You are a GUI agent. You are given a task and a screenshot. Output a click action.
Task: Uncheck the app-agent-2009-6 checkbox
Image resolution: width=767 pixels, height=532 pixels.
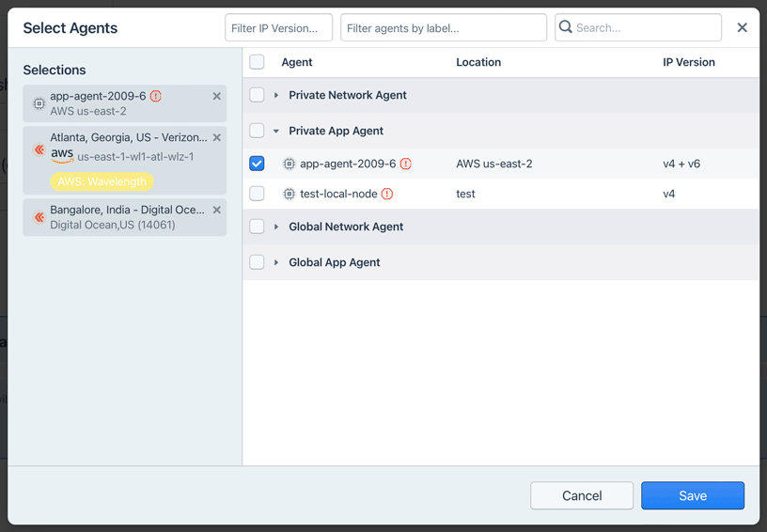point(257,164)
